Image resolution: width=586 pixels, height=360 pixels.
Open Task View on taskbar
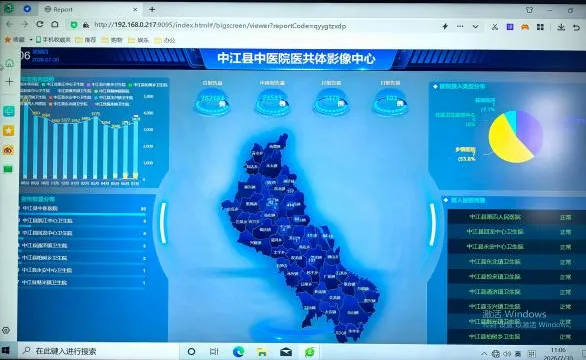214,351
